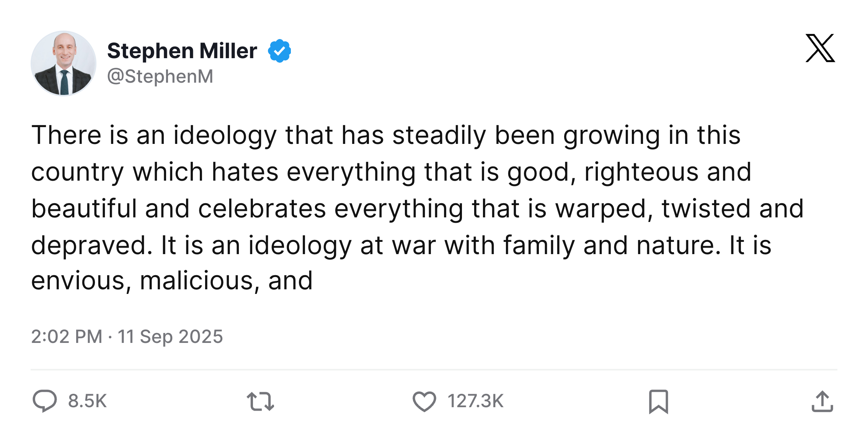Click the word 'depraved.' in the tweet
Screen dimensions: 868x447
[x=92, y=245]
